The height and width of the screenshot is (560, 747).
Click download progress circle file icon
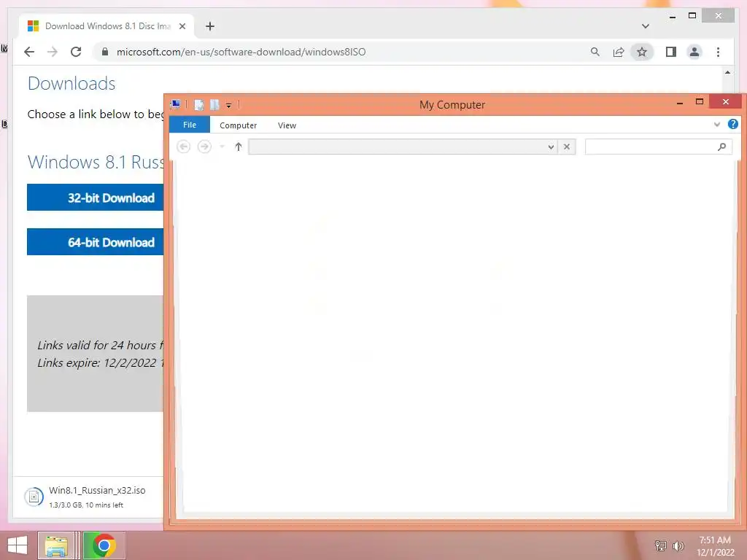click(x=34, y=497)
